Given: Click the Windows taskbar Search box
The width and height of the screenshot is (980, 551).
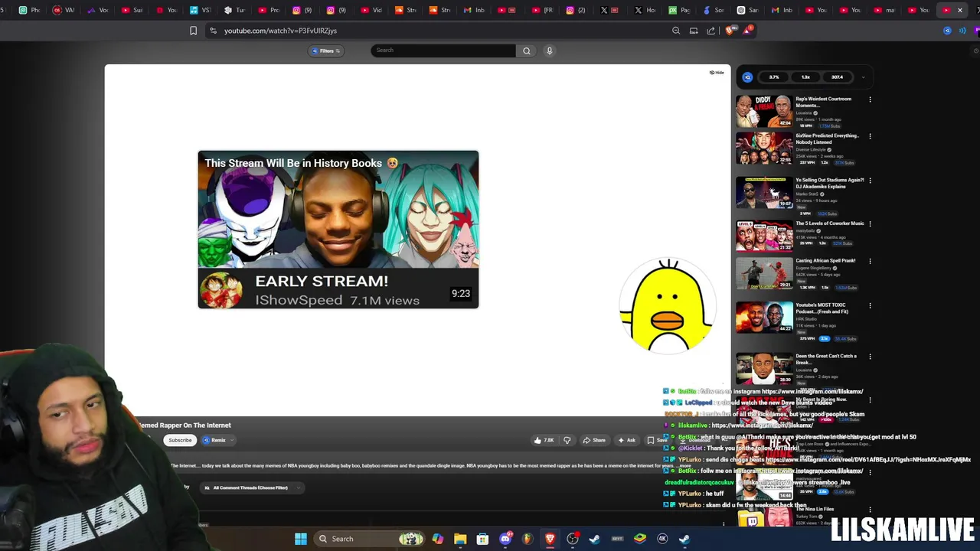Looking at the screenshot, I should pyautogui.click(x=370, y=539).
